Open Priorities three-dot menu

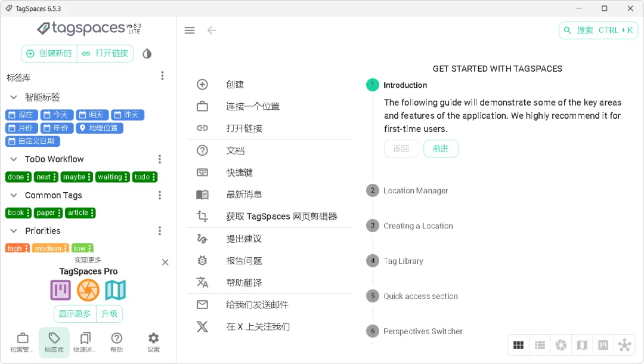pos(160,231)
